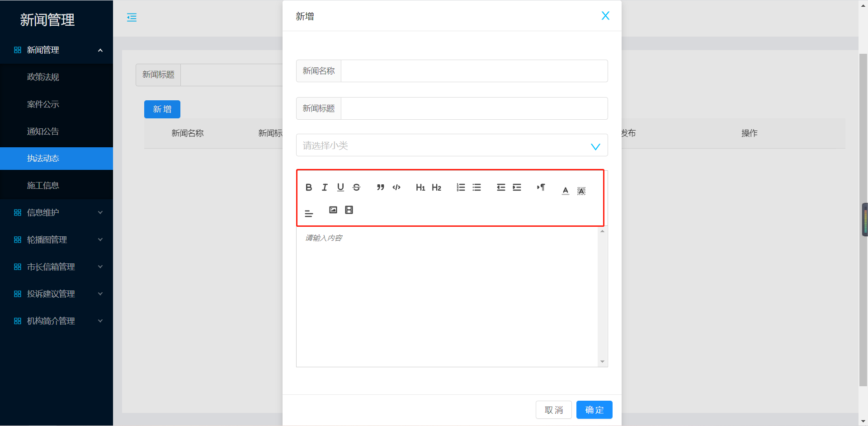Insert a video into editor

349,210
